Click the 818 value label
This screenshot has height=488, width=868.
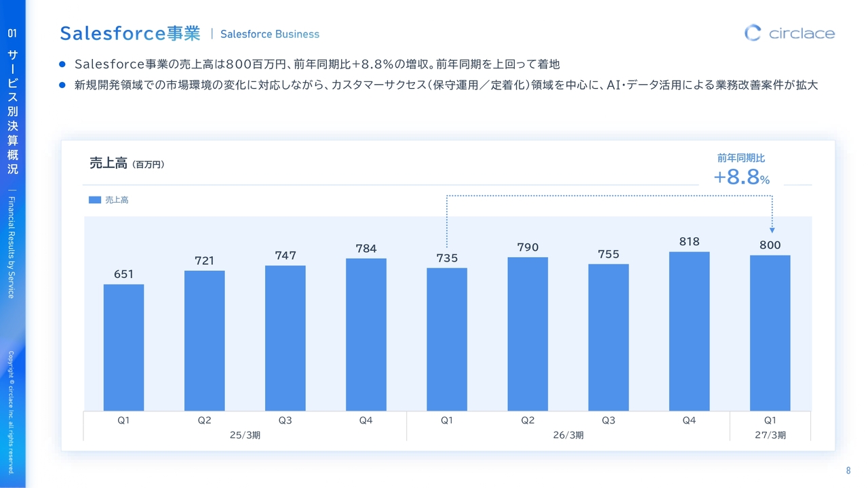pos(689,242)
